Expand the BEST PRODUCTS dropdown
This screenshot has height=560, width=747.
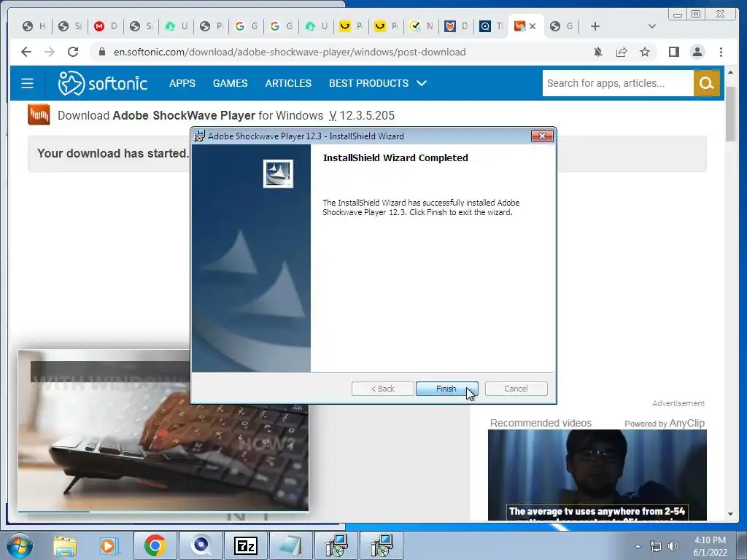[377, 83]
